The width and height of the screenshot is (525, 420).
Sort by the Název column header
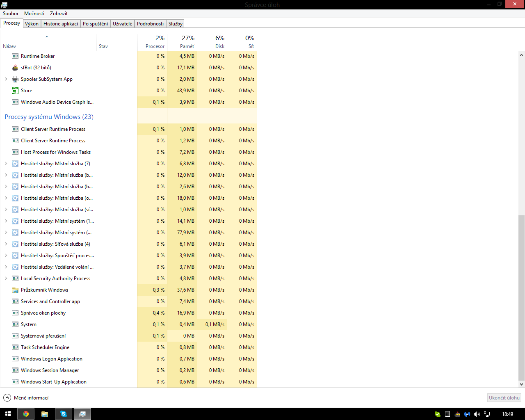[48, 42]
